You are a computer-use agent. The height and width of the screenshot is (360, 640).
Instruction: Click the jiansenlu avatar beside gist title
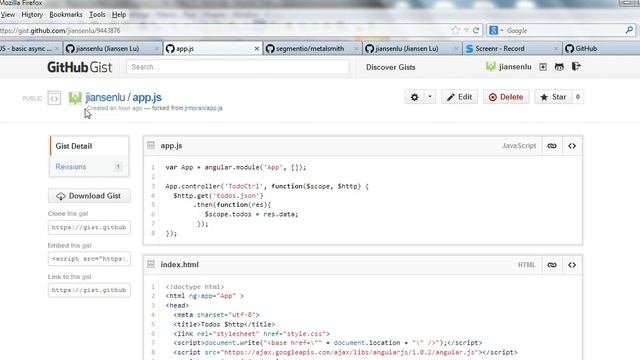click(x=75, y=98)
